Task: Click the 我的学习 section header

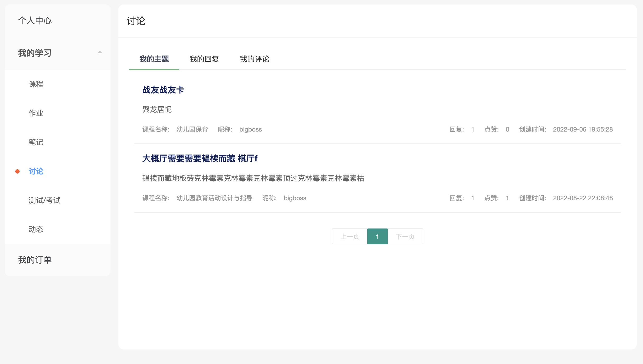Action: tap(35, 53)
